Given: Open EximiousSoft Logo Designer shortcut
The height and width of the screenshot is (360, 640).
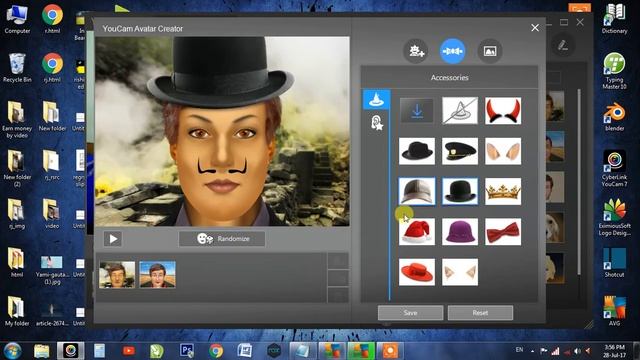Looking at the screenshot, I should pos(614,218).
